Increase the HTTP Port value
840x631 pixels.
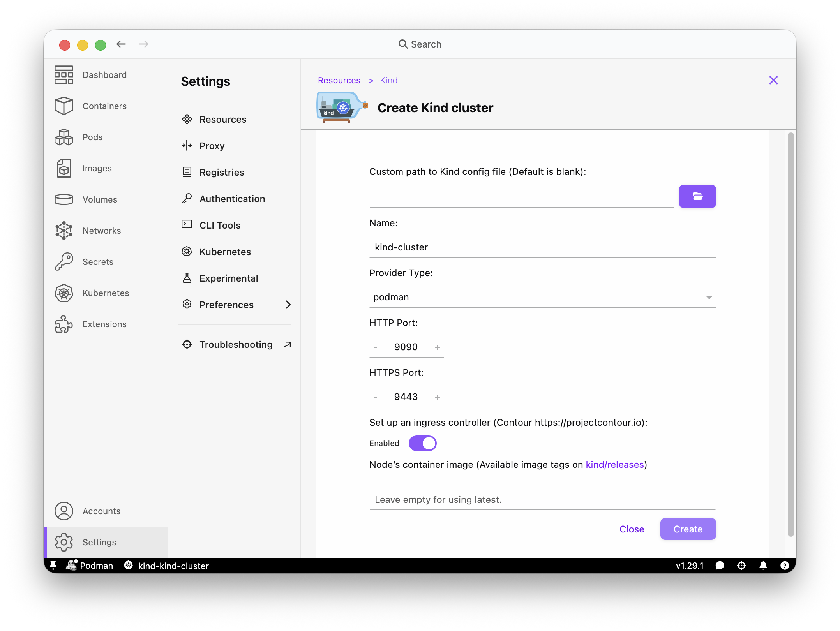[437, 347]
